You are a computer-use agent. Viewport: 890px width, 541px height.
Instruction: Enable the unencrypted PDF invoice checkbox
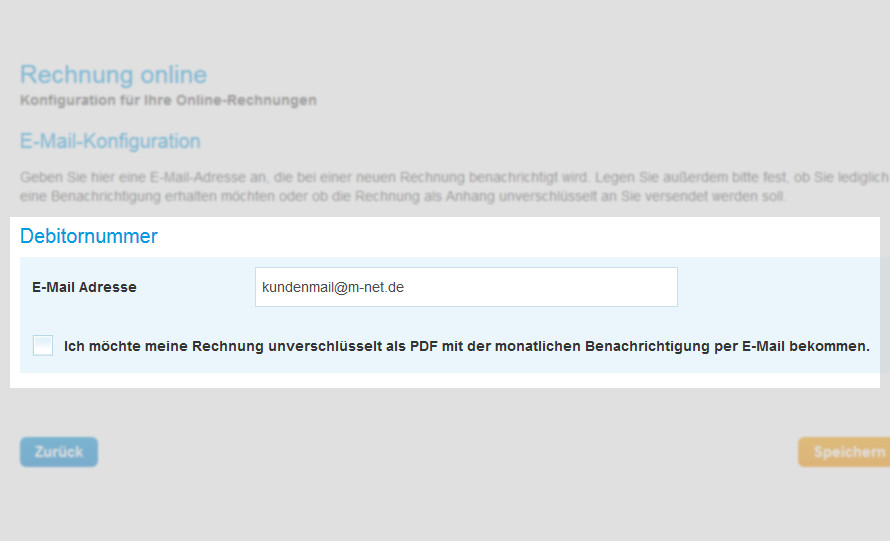[x=43, y=346]
